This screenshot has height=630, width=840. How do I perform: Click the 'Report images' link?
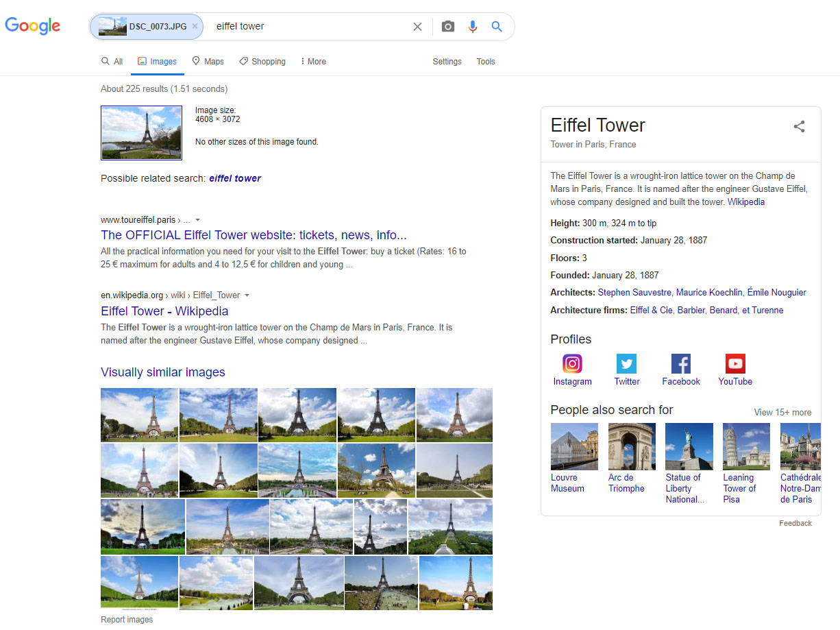coord(127,620)
